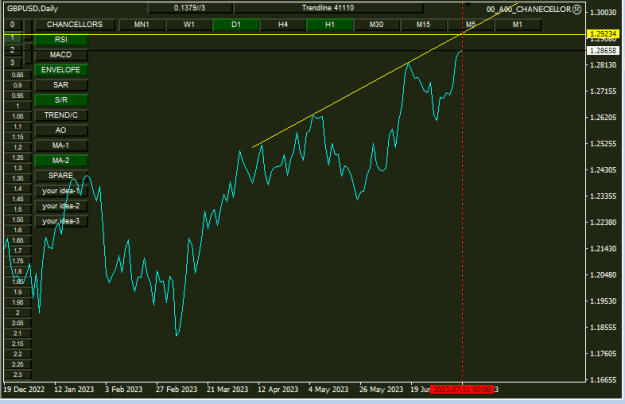625x404 pixels.
Task: Toggle the S/R levels button
Action: tap(61, 100)
